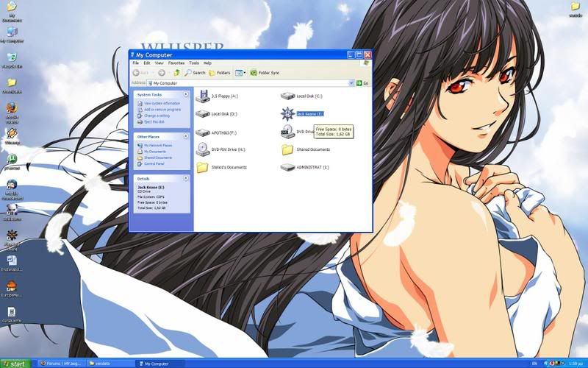
Task: Click View system information link
Action: tap(162, 103)
